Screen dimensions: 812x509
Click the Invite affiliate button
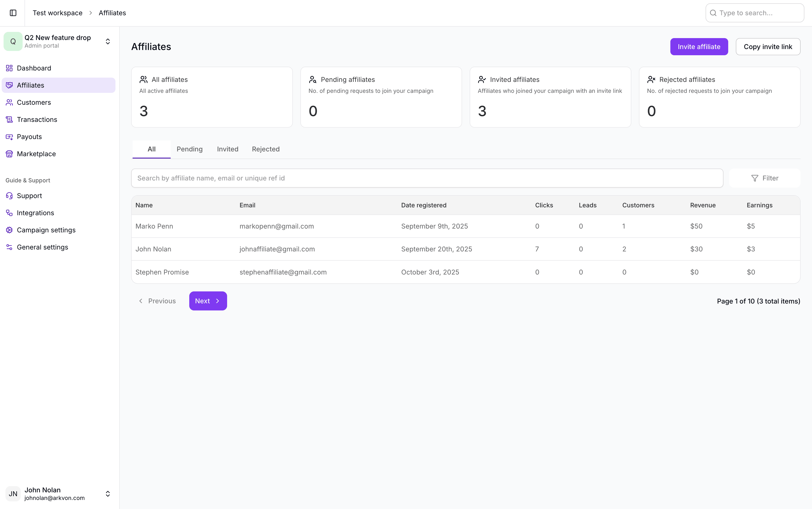coord(699,47)
